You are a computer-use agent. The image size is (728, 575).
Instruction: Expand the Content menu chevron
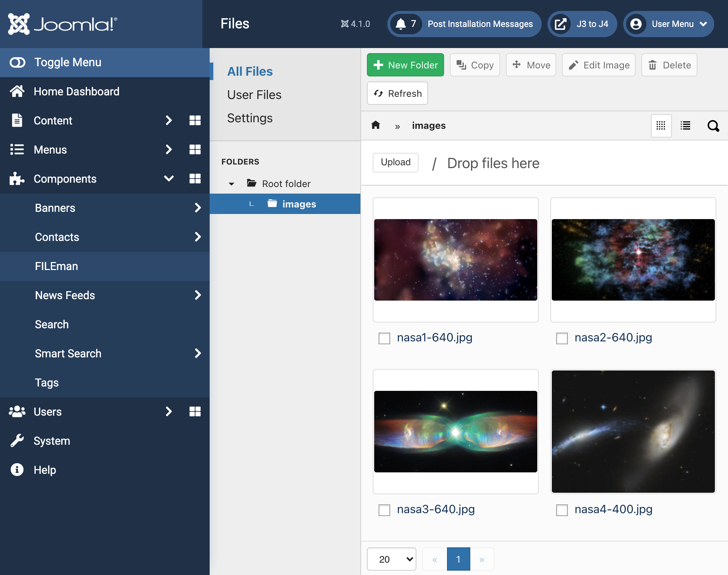pyautogui.click(x=169, y=120)
